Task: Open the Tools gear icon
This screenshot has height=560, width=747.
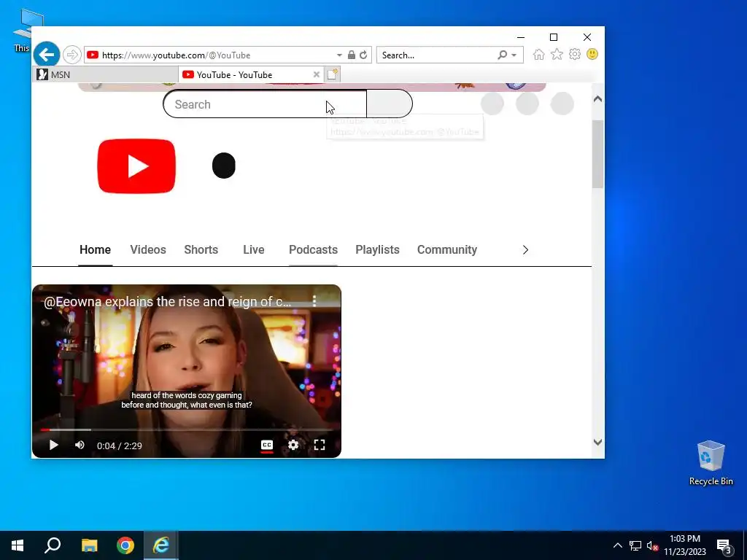Action: click(575, 54)
